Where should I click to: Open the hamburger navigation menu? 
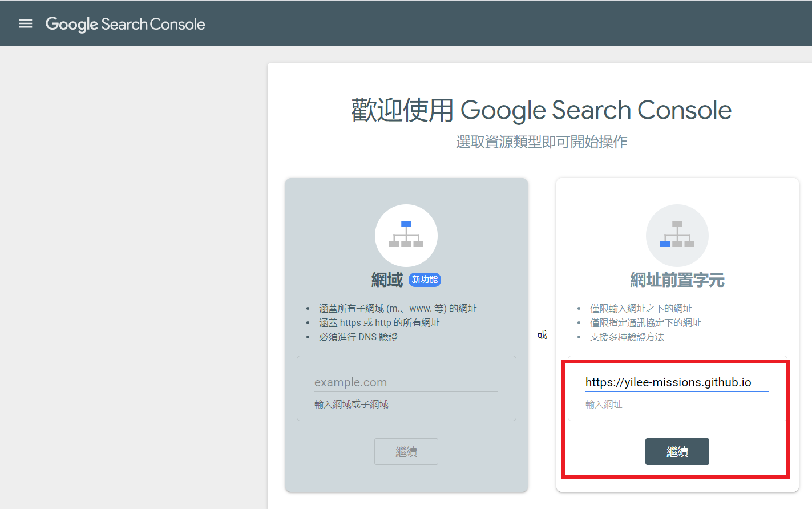[x=26, y=23]
